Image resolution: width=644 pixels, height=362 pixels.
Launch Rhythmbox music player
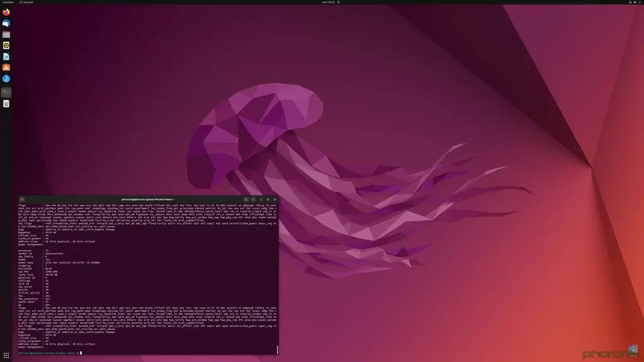point(6,45)
